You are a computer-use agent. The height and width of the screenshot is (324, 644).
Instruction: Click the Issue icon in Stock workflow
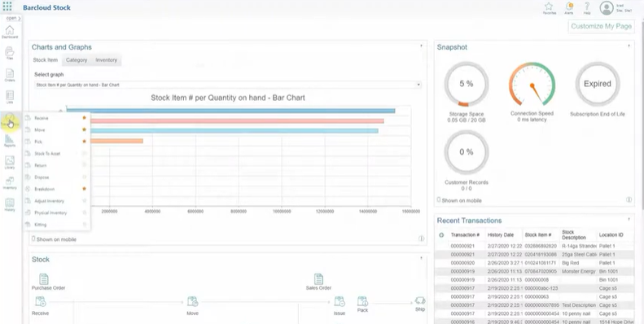(340, 302)
